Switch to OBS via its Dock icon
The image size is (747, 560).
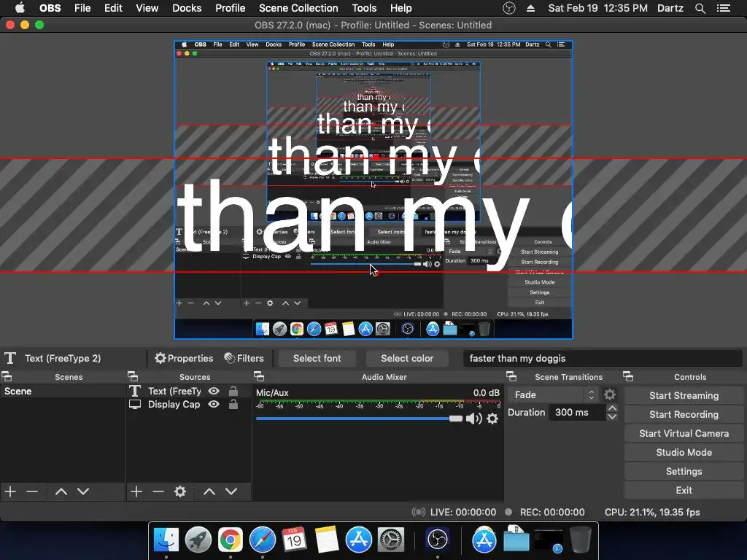click(x=438, y=540)
